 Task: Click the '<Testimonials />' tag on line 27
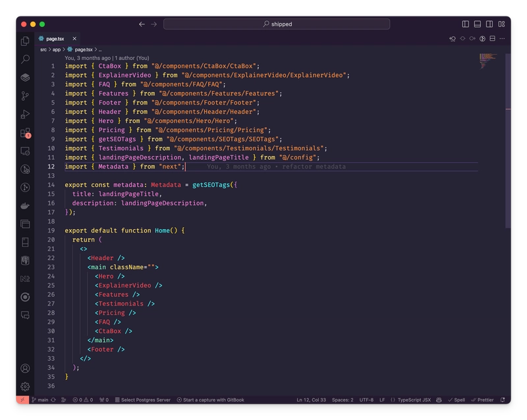point(125,303)
